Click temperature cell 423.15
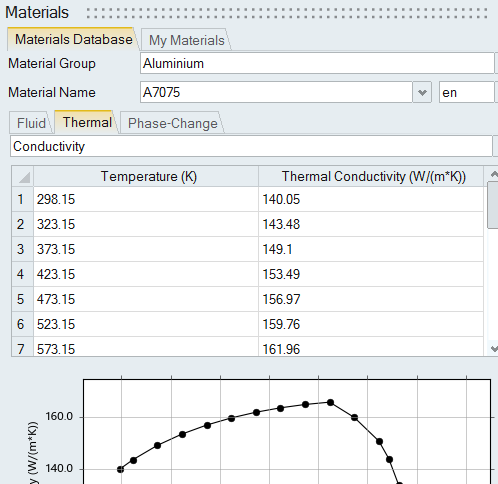Viewport: 498px width, 484px height. coord(146,274)
